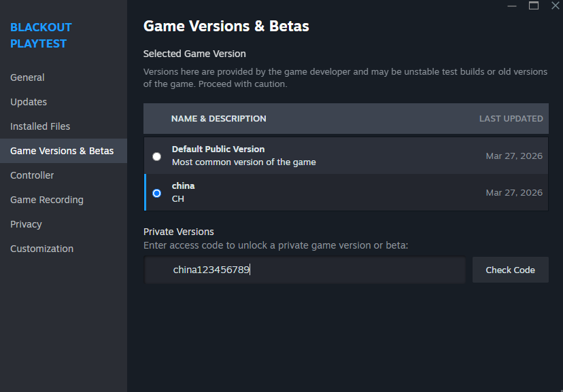The width and height of the screenshot is (563, 392).
Task: Switch to the Game Recording section
Action: pos(47,200)
